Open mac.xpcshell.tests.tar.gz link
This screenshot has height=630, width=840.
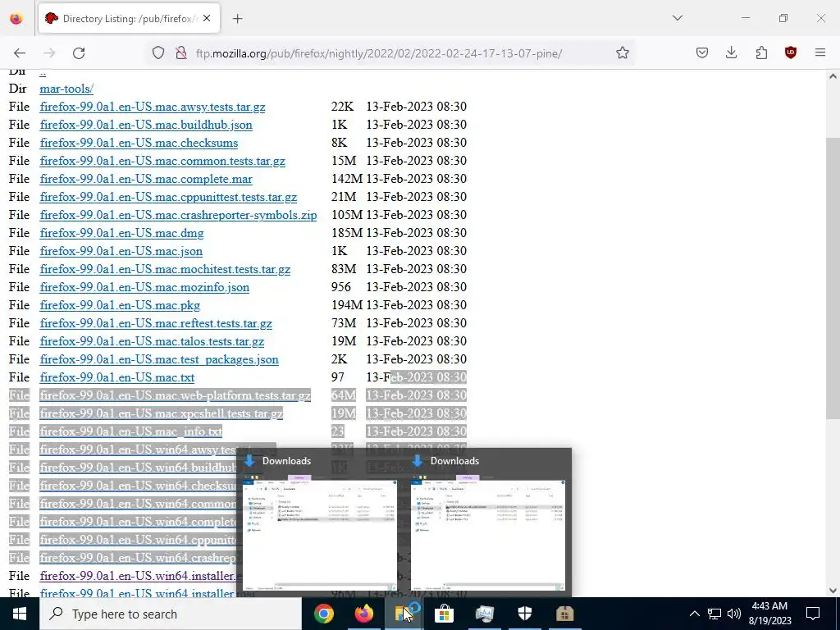162,413
